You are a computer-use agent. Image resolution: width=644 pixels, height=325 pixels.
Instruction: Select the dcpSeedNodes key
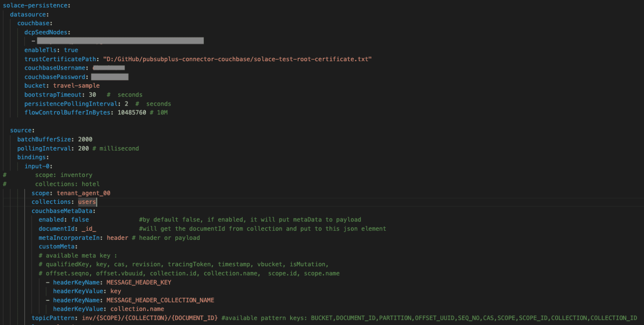[x=47, y=32]
